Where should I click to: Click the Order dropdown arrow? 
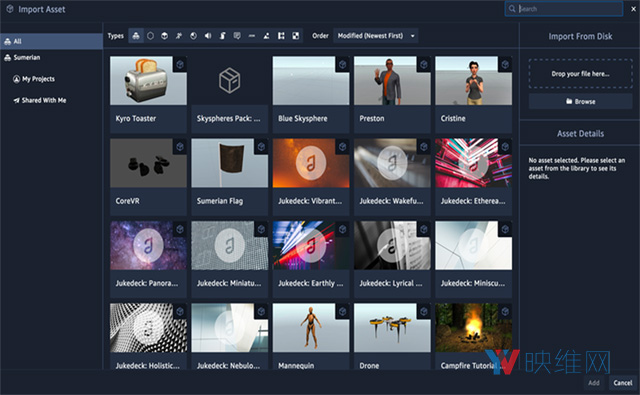pyautogui.click(x=413, y=36)
